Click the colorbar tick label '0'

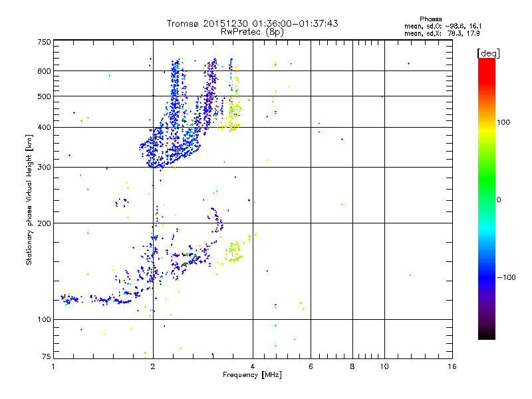click(x=499, y=200)
